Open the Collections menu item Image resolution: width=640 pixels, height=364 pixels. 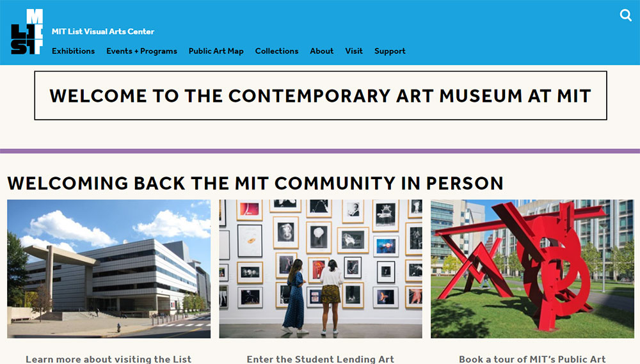[276, 51]
